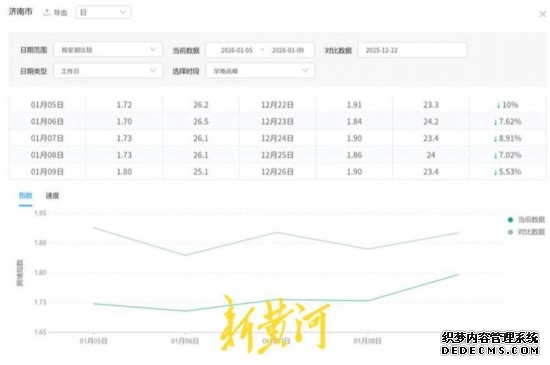
Task: Click the start date 2026-01-05 field
Action: pyautogui.click(x=237, y=50)
